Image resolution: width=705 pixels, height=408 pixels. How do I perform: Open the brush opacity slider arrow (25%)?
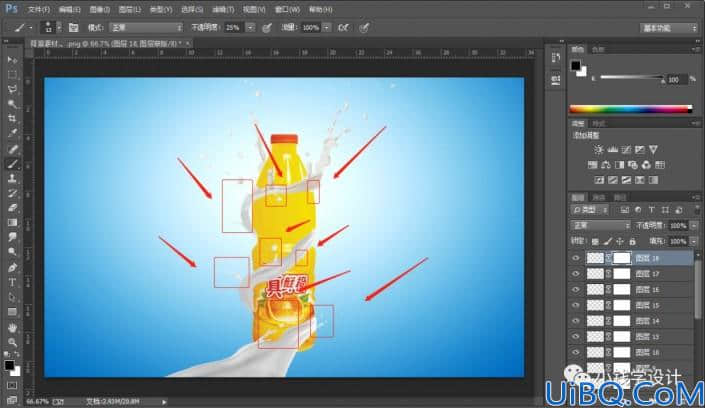[x=250, y=27]
